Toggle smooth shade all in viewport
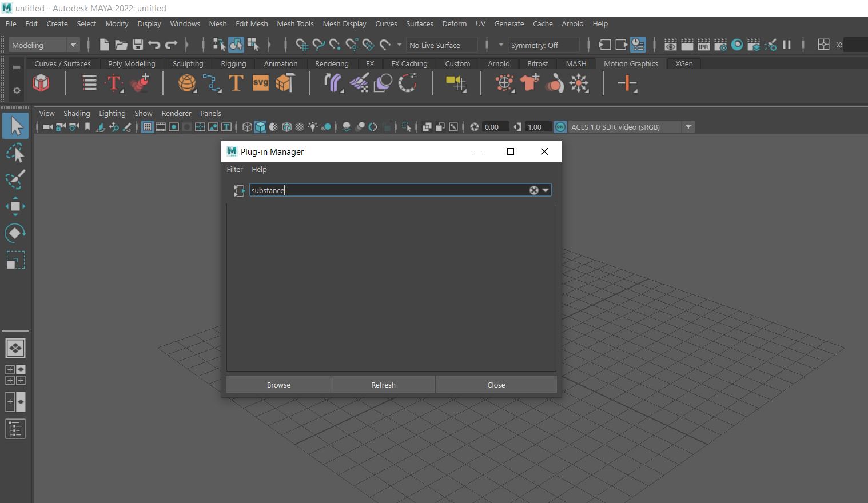This screenshot has height=503, width=868. click(260, 127)
